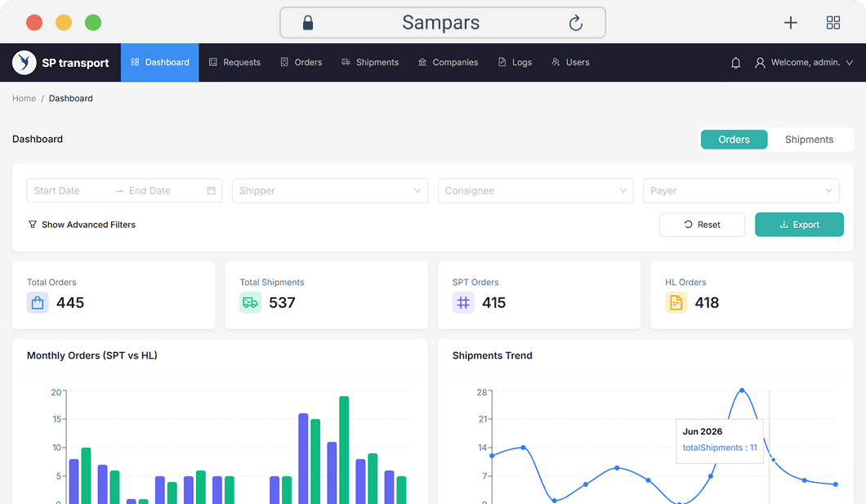The height and width of the screenshot is (504, 866).
Task: Follow the Home breadcrumb link
Action: 24,98
